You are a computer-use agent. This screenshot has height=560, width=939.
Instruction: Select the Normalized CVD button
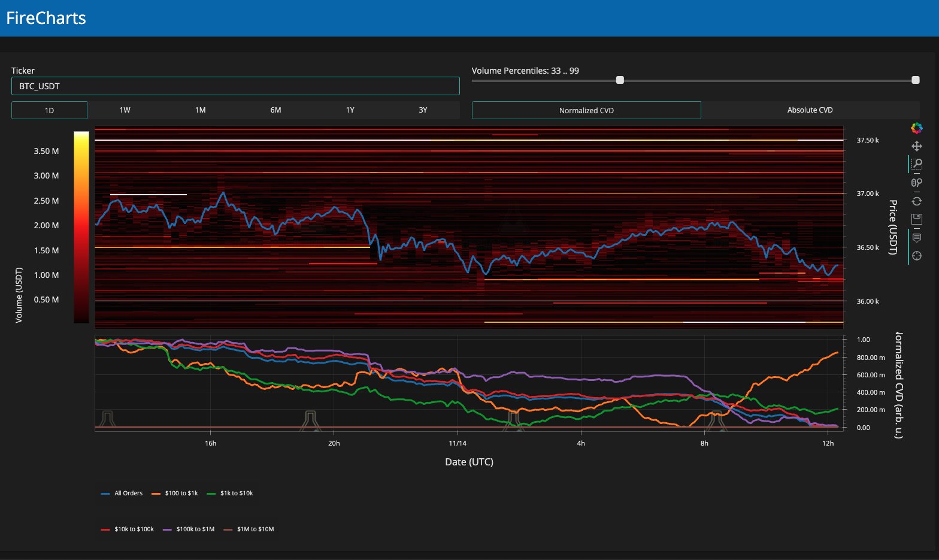[586, 110]
